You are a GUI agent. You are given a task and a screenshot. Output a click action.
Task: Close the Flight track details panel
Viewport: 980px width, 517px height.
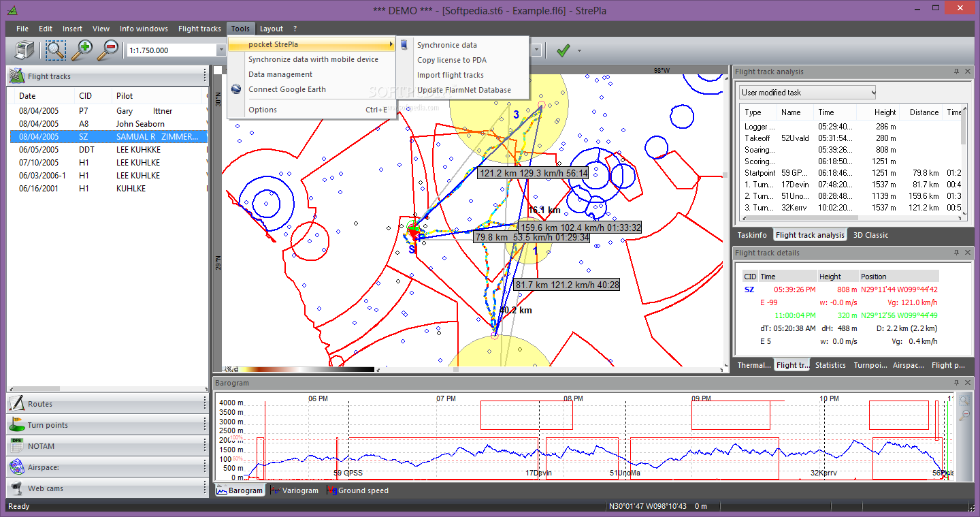pos(967,253)
